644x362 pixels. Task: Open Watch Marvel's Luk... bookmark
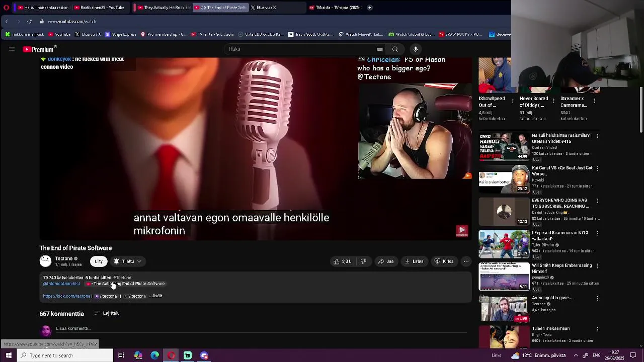[x=361, y=34]
